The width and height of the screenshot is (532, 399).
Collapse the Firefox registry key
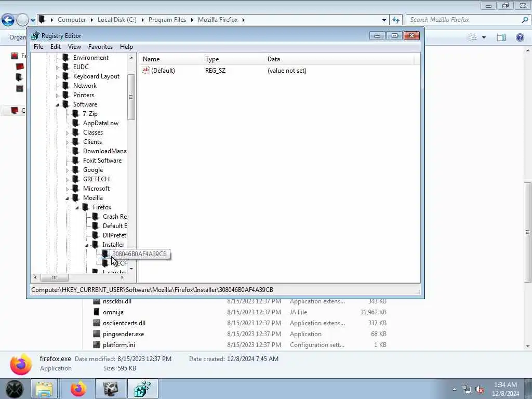[x=77, y=208]
